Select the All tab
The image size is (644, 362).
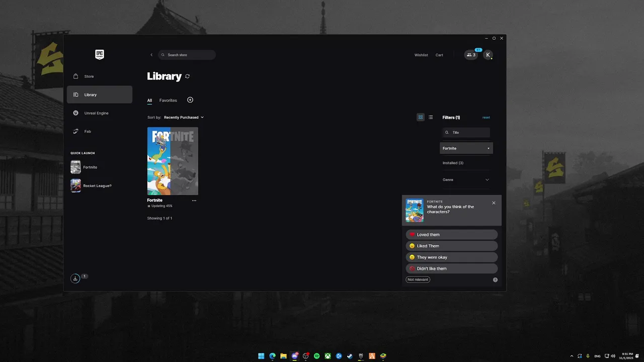point(149,101)
